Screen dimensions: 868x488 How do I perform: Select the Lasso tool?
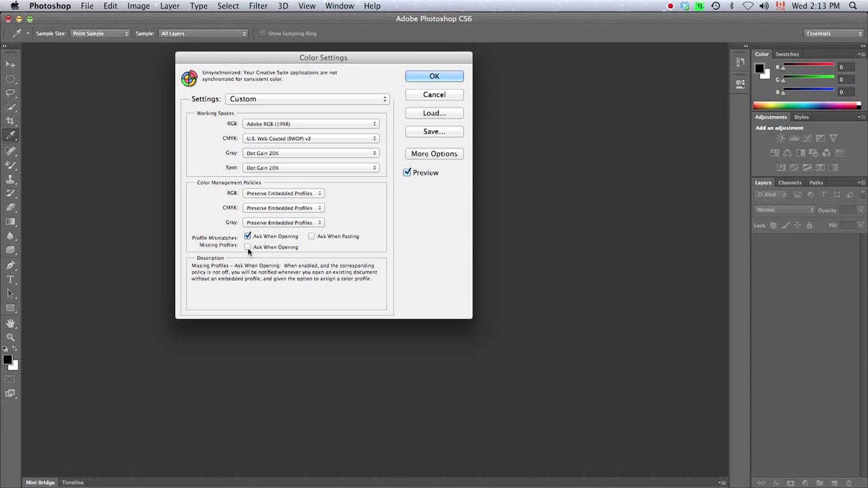click(x=10, y=93)
